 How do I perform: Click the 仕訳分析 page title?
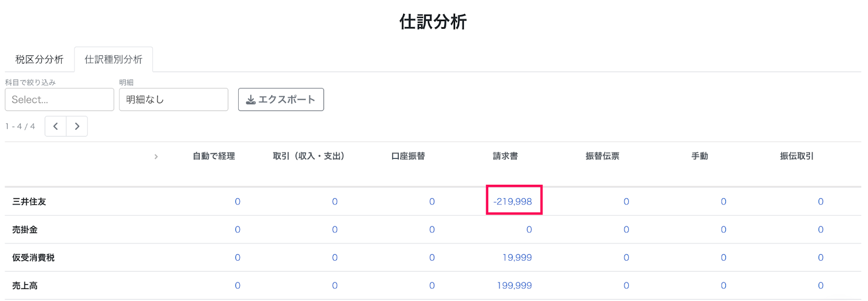pos(433,22)
